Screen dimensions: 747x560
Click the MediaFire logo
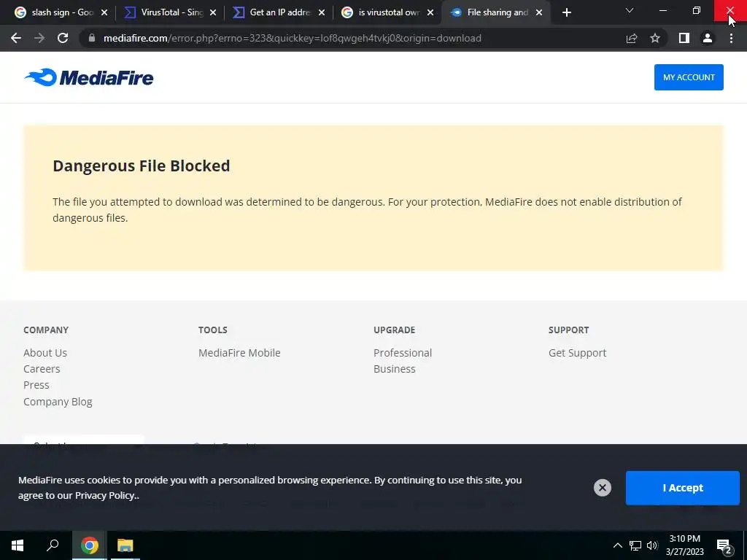click(x=88, y=77)
